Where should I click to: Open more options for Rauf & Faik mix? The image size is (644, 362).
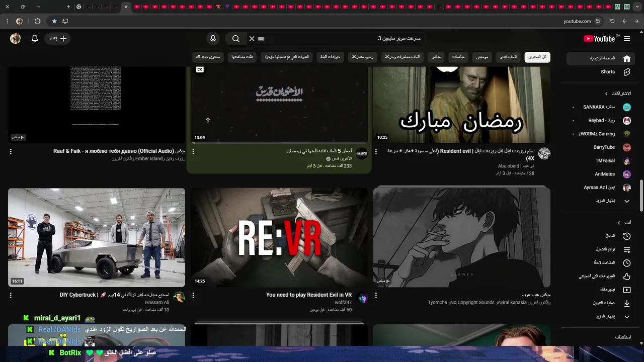pyautogui.click(x=11, y=151)
